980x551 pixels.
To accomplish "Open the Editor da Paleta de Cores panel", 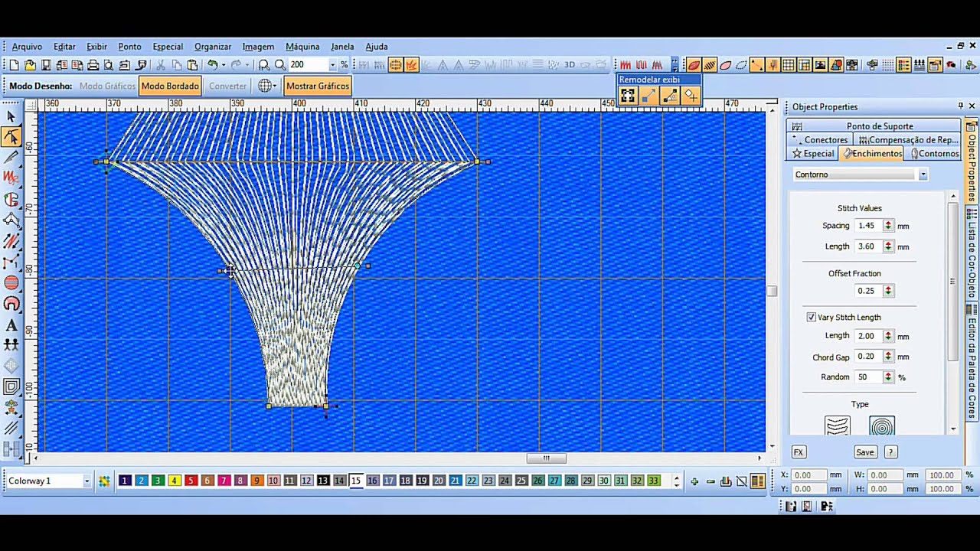I will [972, 363].
